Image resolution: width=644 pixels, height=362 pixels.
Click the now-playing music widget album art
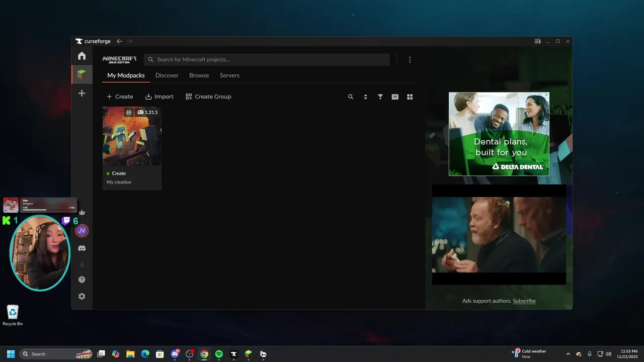coord(11,205)
